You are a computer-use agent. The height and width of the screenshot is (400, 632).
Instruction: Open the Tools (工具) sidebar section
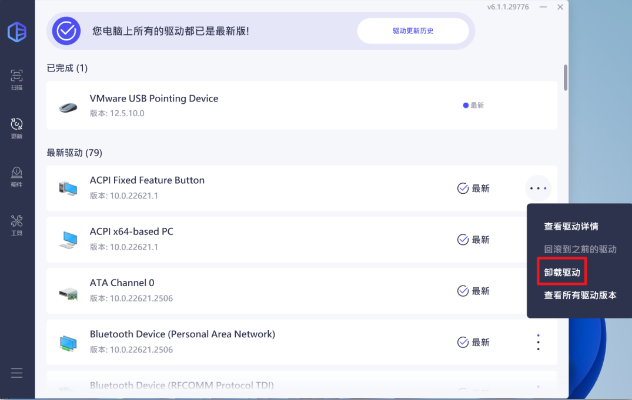coord(17,225)
